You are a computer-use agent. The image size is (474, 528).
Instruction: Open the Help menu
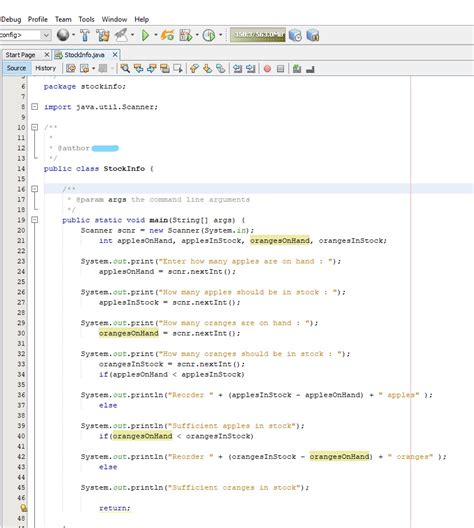(x=142, y=19)
